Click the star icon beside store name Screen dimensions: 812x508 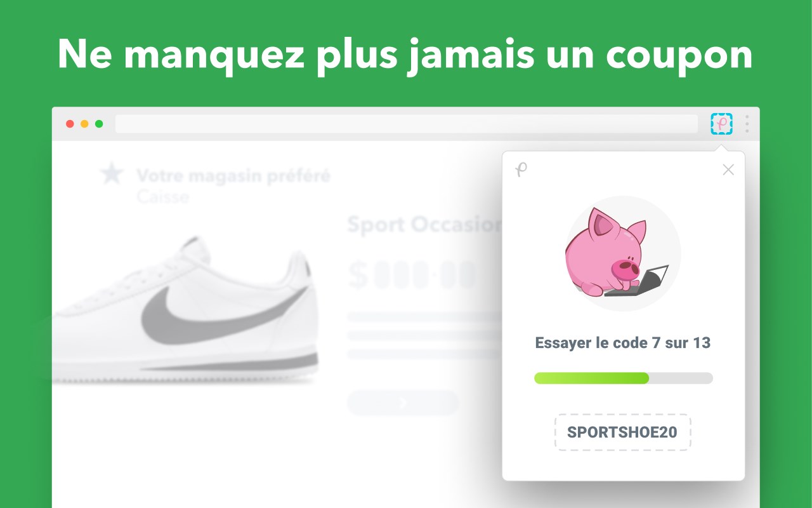tap(112, 174)
